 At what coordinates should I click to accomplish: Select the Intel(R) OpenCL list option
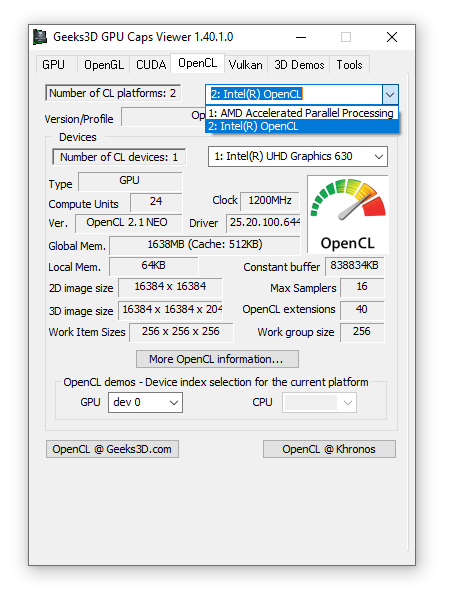(302, 126)
